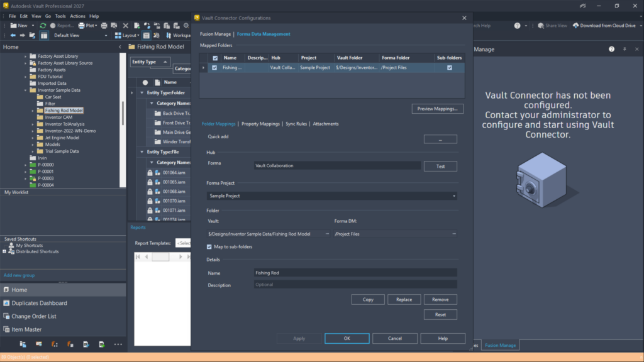This screenshot has height=362, width=644.
Task: Click the document with green arrow icon
Action: tap(102, 344)
